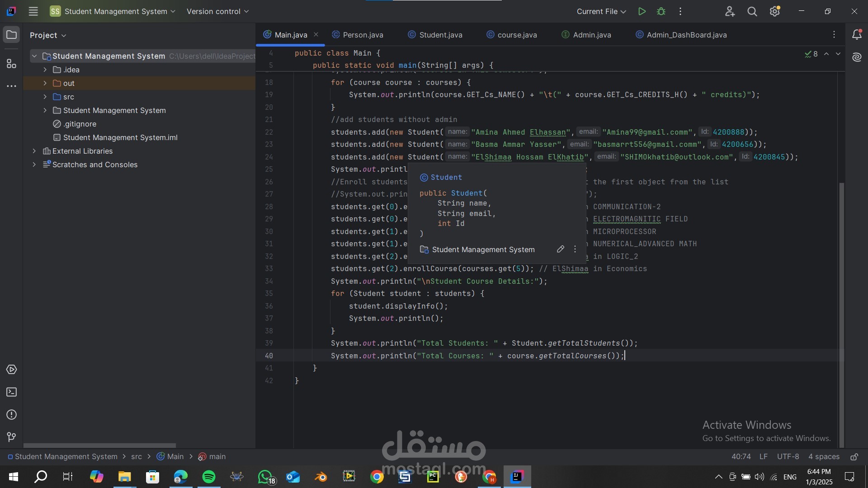
Task: Open Code With Me collaboration icon
Action: [730, 11]
